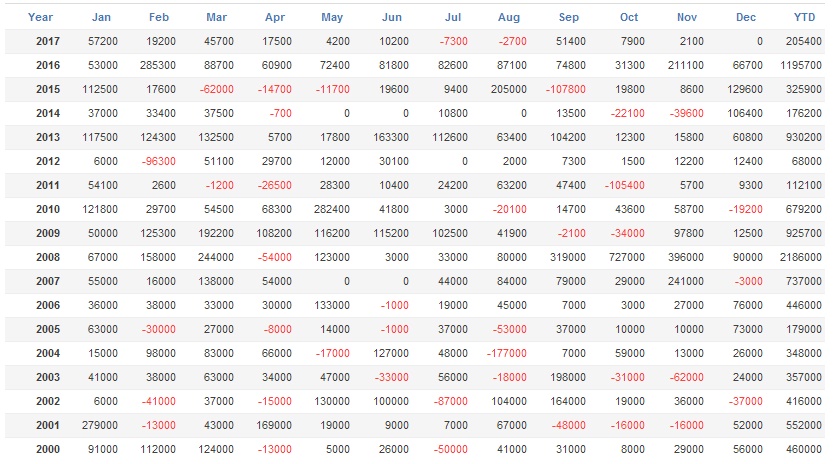Viewport: 833px width, 464px height.
Task: Click the 2013 Jun value 163300
Action: point(388,137)
